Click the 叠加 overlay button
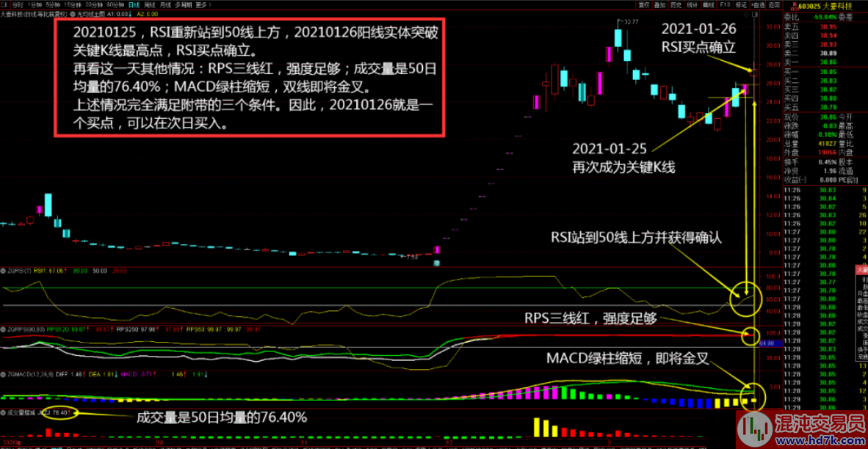This screenshot has height=449, width=868. (660, 4)
